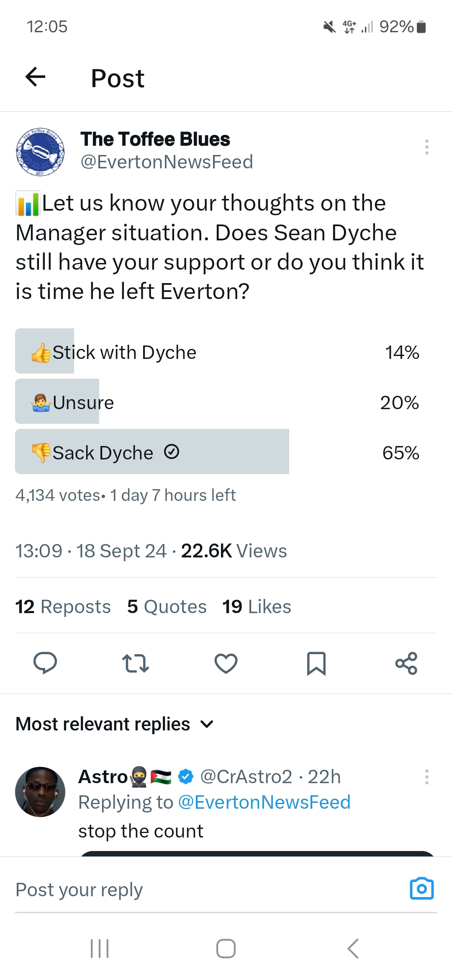Screen dimensions: 452x980
Task: Tap the repost arrows icon
Action: pos(135,663)
